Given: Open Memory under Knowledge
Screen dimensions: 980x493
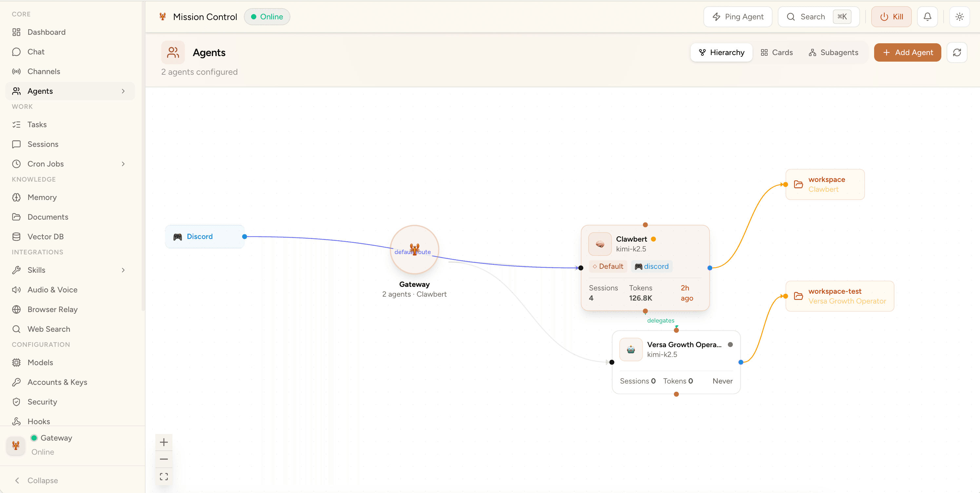Looking at the screenshot, I should [43, 197].
